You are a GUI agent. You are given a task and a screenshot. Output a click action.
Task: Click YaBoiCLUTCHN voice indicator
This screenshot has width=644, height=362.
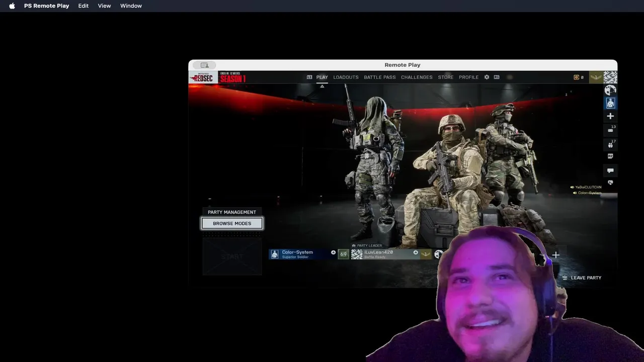[586, 187]
